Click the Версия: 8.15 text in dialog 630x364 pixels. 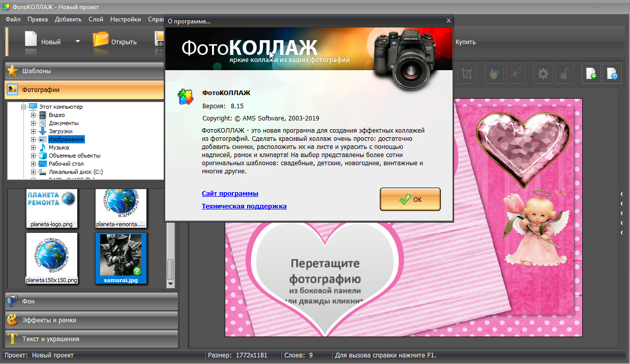coord(223,106)
